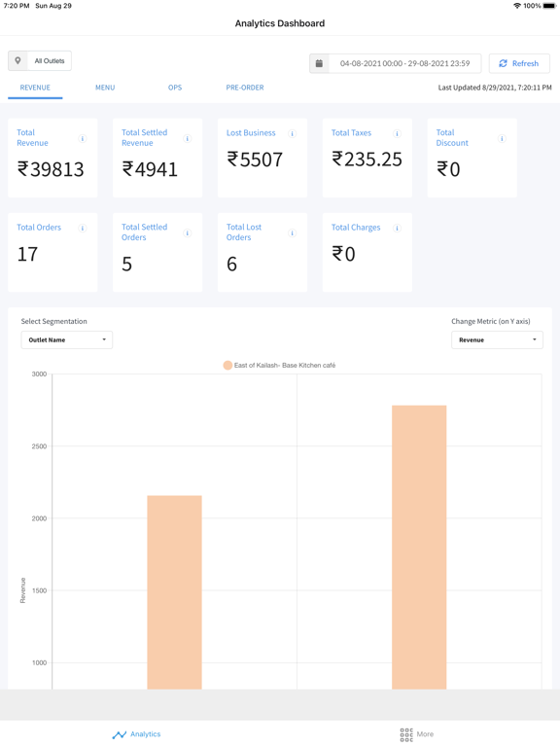The image size is (560, 747).
Task: Open the PRE-ORDER tab
Action: click(245, 88)
